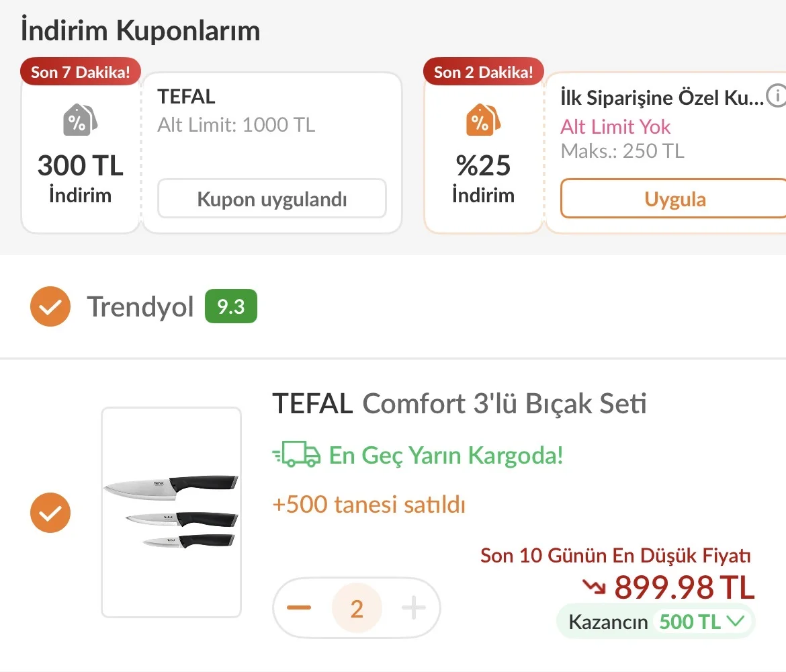Uncheck the TEFAL knife set item checkbox
Image resolution: width=786 pixels, height=672 pixels.
coord(50,513)
